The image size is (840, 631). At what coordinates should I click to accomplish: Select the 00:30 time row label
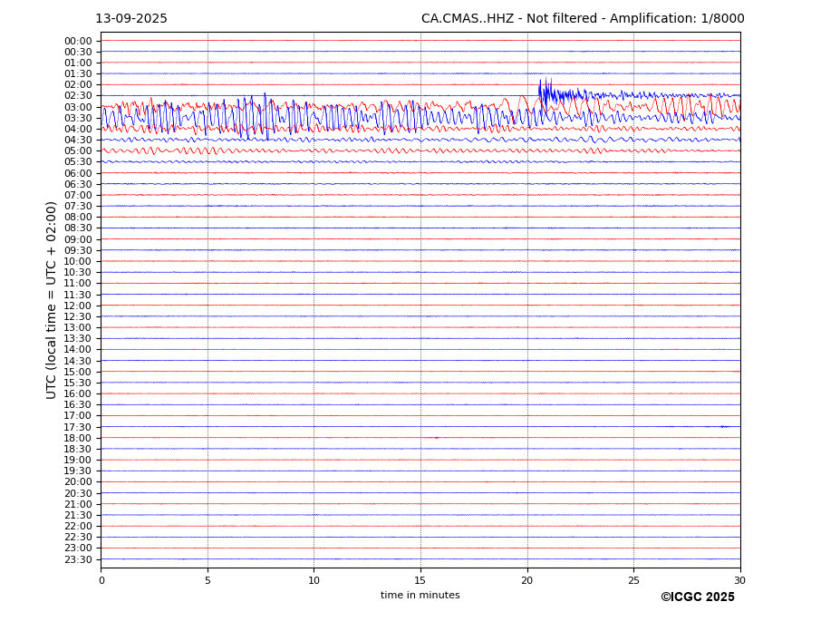[78, 52]
